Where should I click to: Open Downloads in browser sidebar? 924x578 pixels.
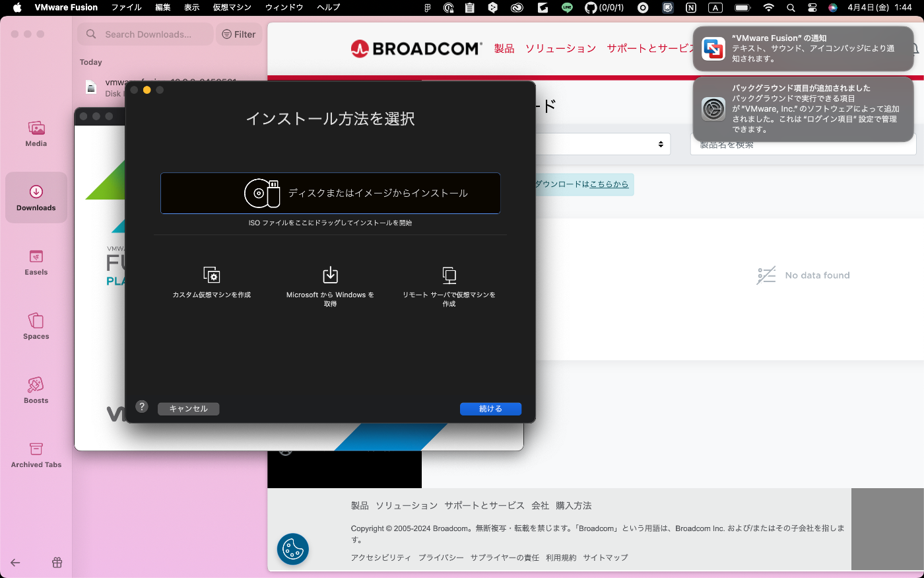click(x=36, y=198)
